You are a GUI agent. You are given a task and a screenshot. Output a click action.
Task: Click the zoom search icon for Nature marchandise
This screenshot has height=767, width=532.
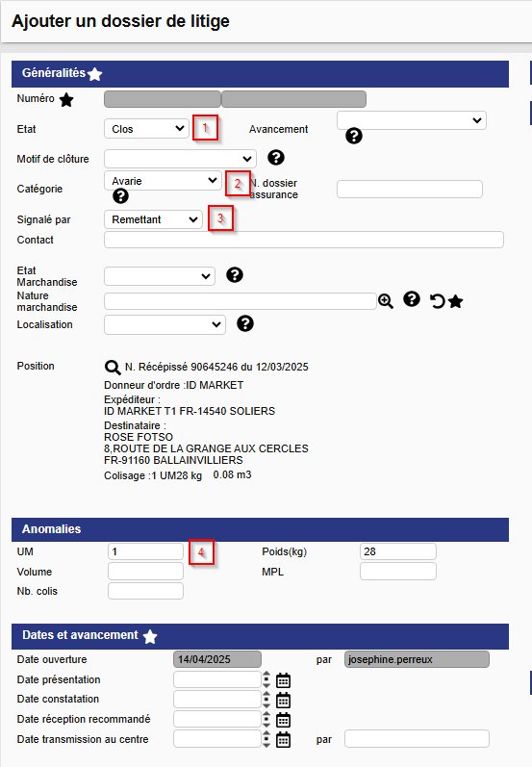(x=386, y=301)
